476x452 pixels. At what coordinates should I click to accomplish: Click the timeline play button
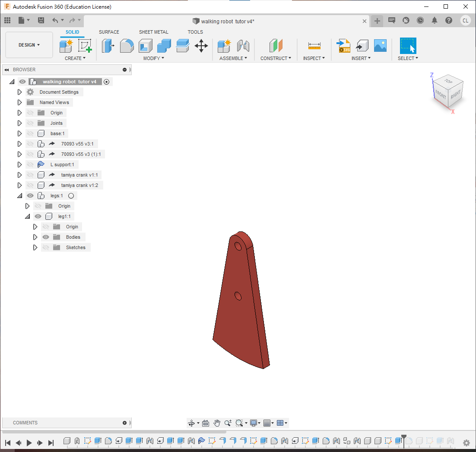[29, 443]
